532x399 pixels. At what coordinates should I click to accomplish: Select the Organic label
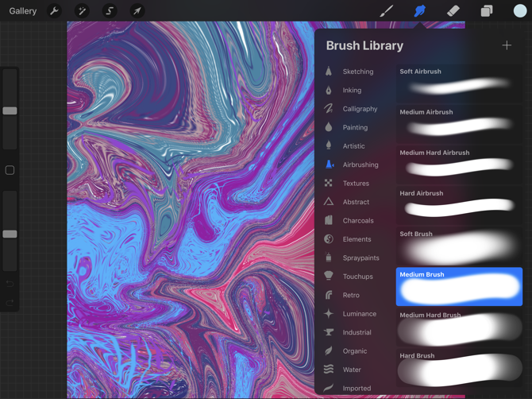[x=355, y=351]
